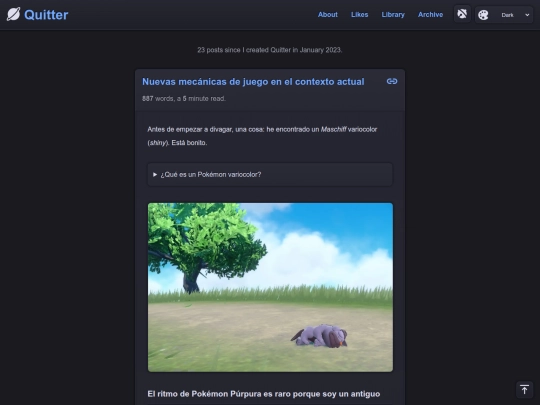Viewport: 540px width, 405px height.
Task: Click paragraph starting 'Antes de empezar a divagar'
Action: click(262, 136)
